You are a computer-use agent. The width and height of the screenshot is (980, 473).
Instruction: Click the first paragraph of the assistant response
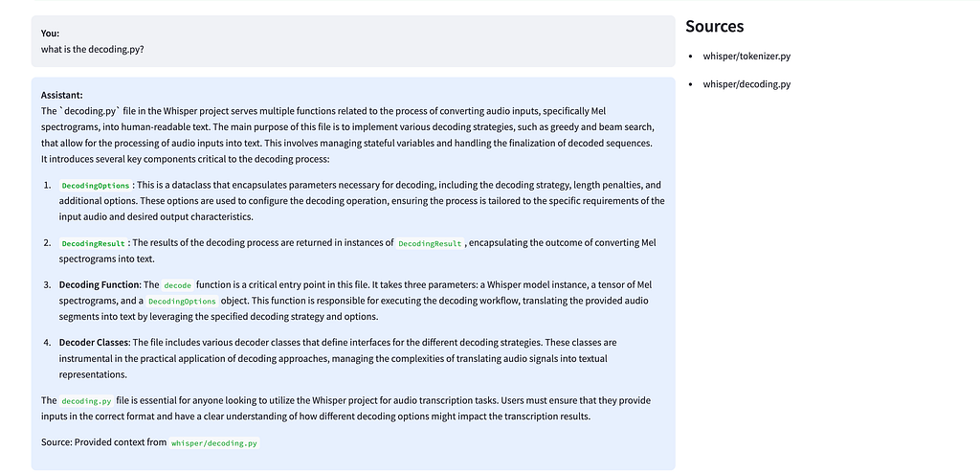tap(348, 135)
